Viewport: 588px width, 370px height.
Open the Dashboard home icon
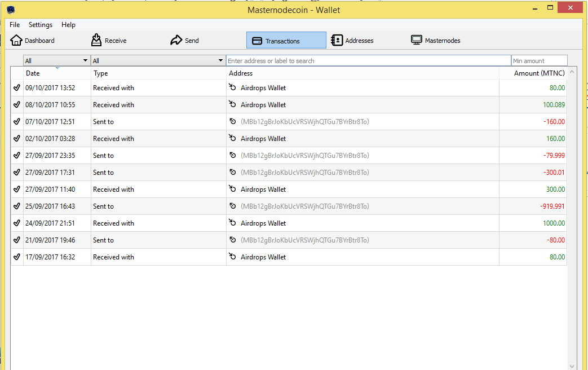16,40
